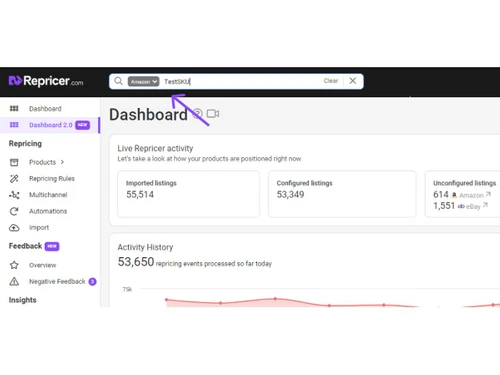The image size is (500, 375).
Task: Click the NEW badge beside Dashboard 2.0
Action: pos(82,125)
